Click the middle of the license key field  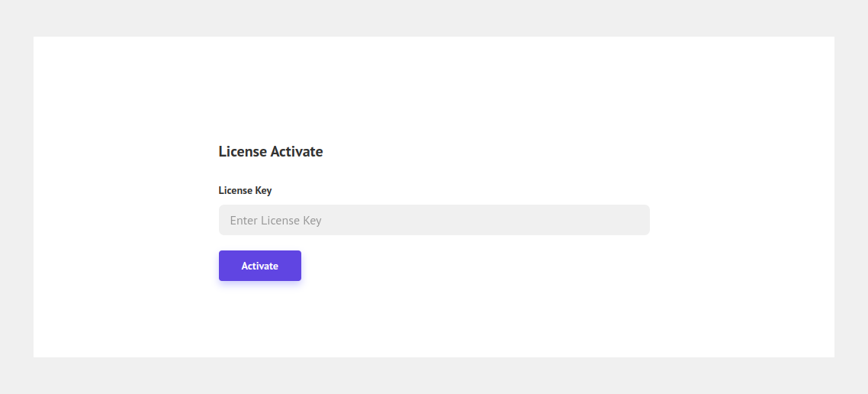pyautogui.click(x=434, y=220)
